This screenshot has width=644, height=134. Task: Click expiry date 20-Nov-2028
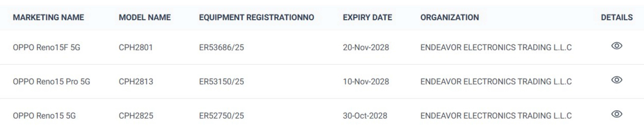point(366,47)
